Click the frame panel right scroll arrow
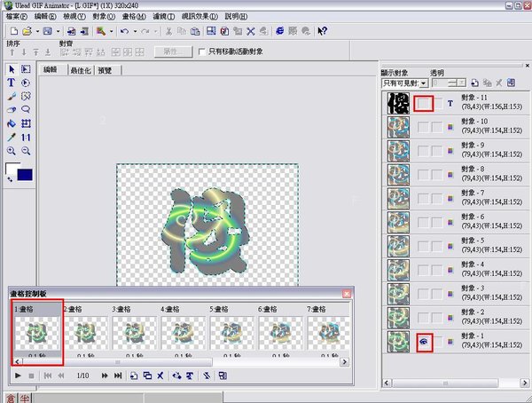The height and width of the screenshot is (403, 532). [344, 362]
